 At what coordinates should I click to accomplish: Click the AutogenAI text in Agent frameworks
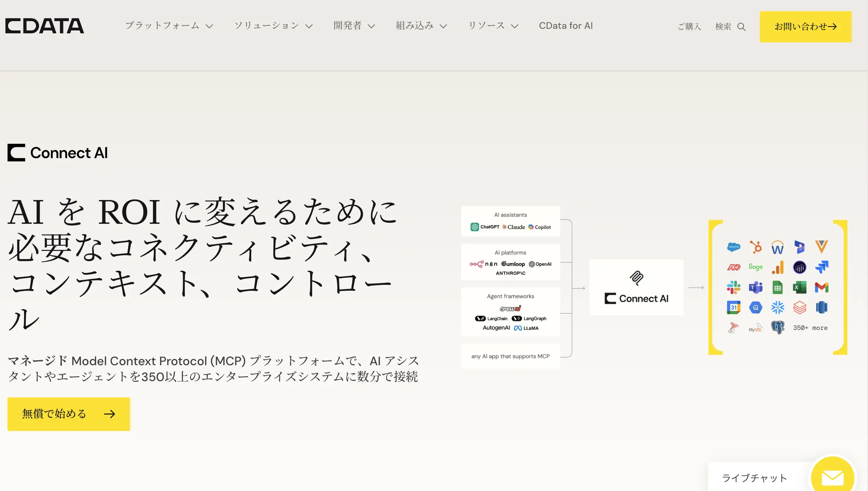(496, 328)
